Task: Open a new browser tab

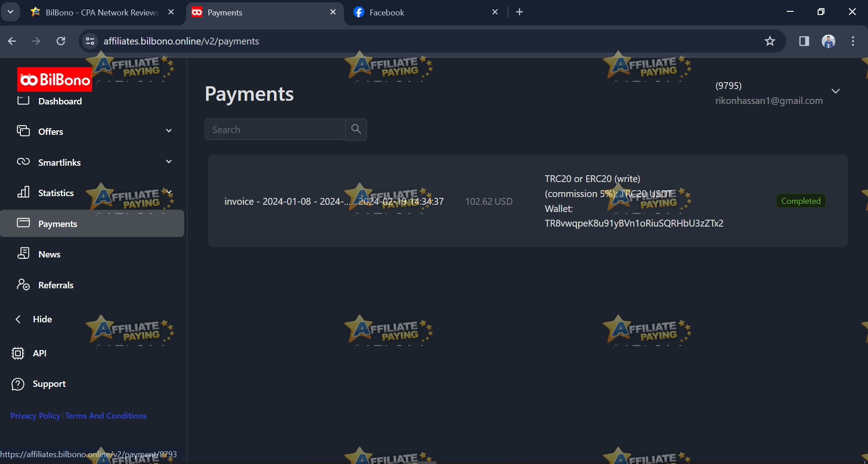Action: click(520, 12)
